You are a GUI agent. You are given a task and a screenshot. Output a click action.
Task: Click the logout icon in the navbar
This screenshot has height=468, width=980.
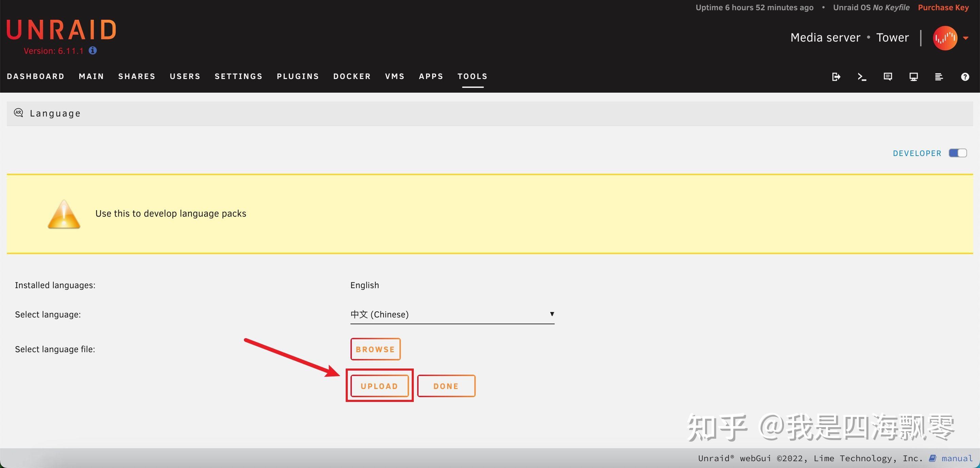coord(836,77)
